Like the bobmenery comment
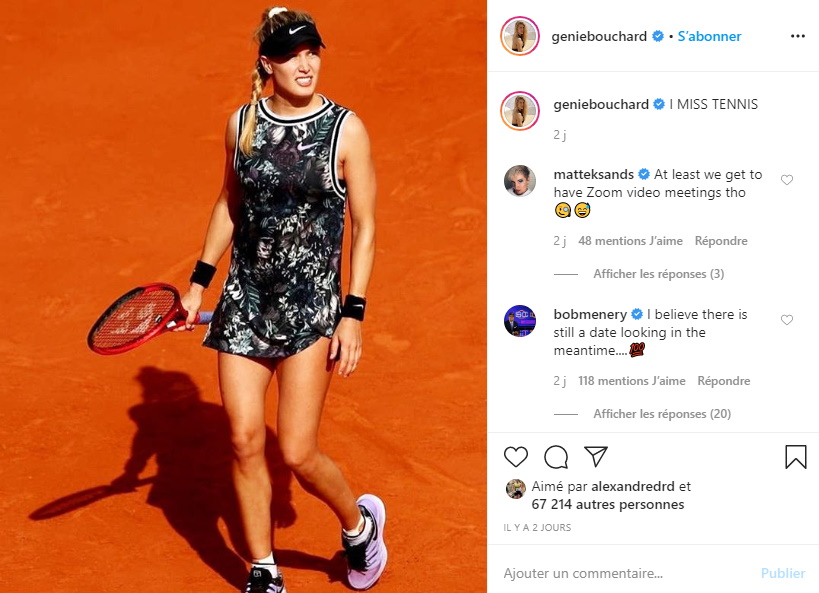Screen dimensions: 819x593 (x=787, y=320)
